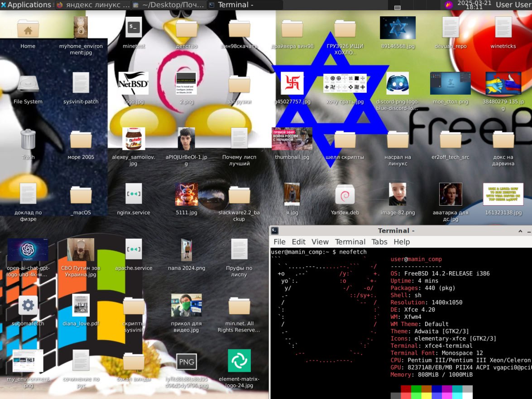
Task: Open apache.service file icon
Action: [x=134, y=250]
